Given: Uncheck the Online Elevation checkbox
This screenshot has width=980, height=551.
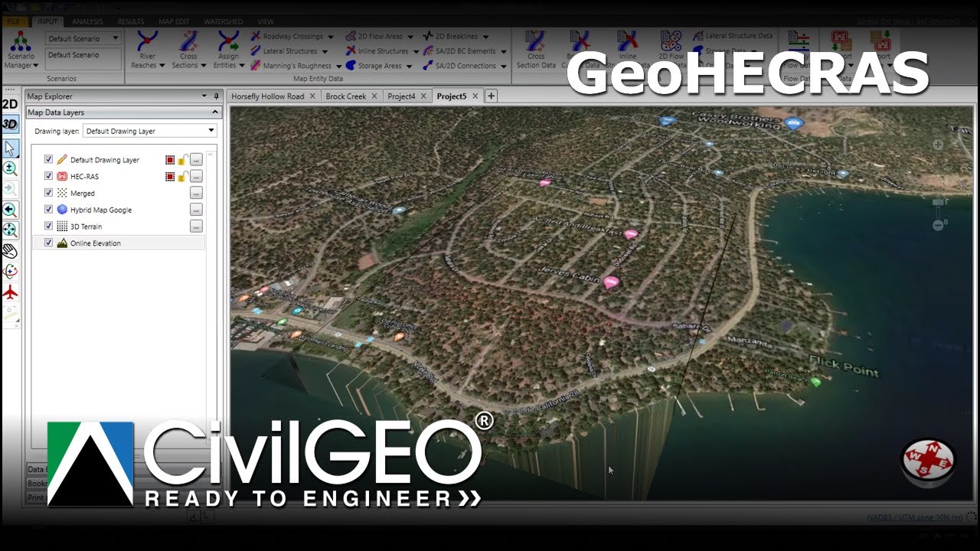Looking at the screenshot, I should 49,243.
